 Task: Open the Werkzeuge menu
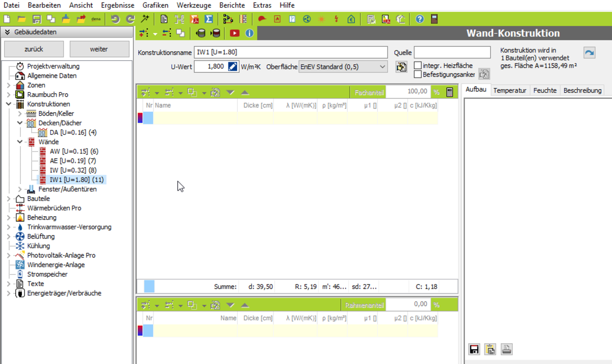(x=194, y=5)
